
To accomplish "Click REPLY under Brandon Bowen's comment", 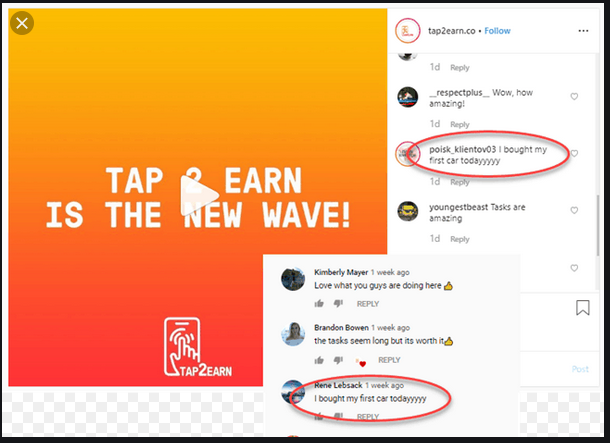I will coord(389,360).
